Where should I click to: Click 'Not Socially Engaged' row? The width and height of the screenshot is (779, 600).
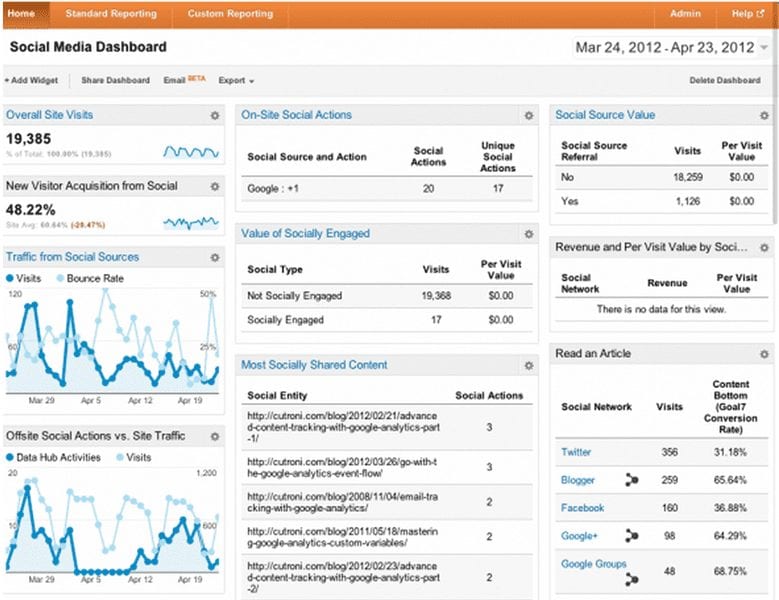tap(387, 296)
